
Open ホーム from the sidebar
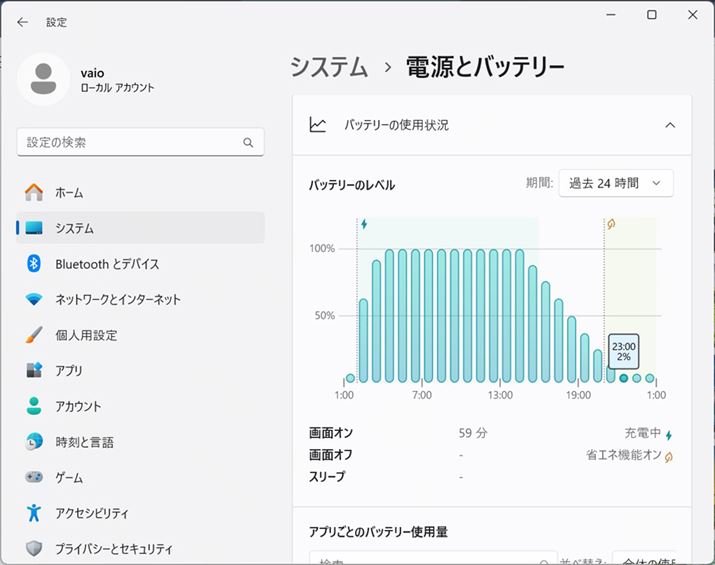click(x=69, y=192)
